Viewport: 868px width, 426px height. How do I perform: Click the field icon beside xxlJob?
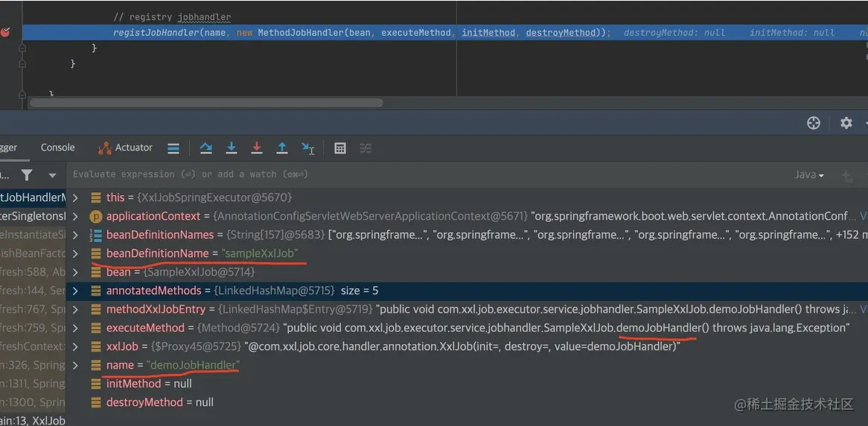click(x=96, y=347)
